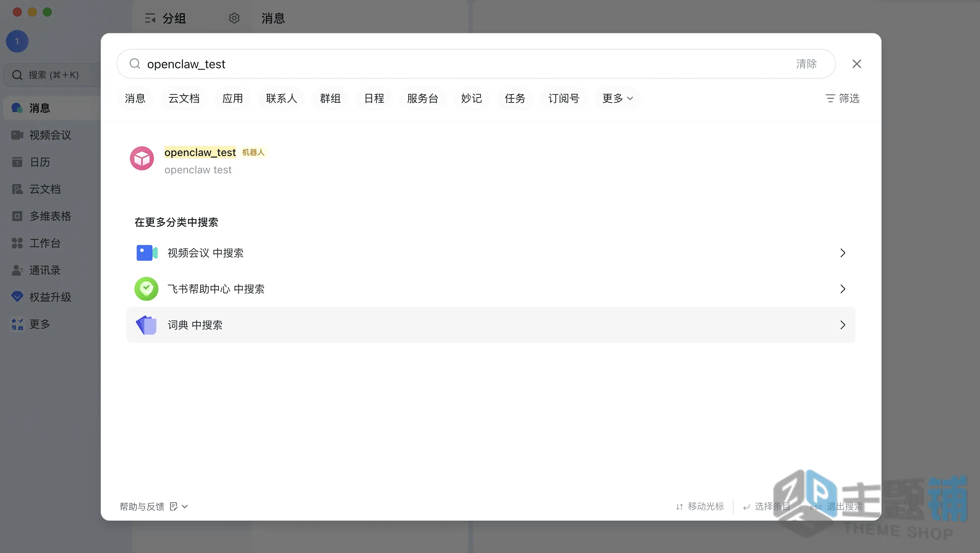Expand the 帮助与反馈 dropdown chevron
Viewport: 980px width, 553px height.
185,506
